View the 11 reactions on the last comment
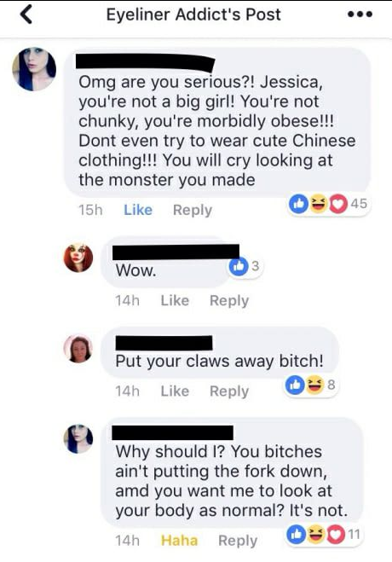 click(323, 535)
